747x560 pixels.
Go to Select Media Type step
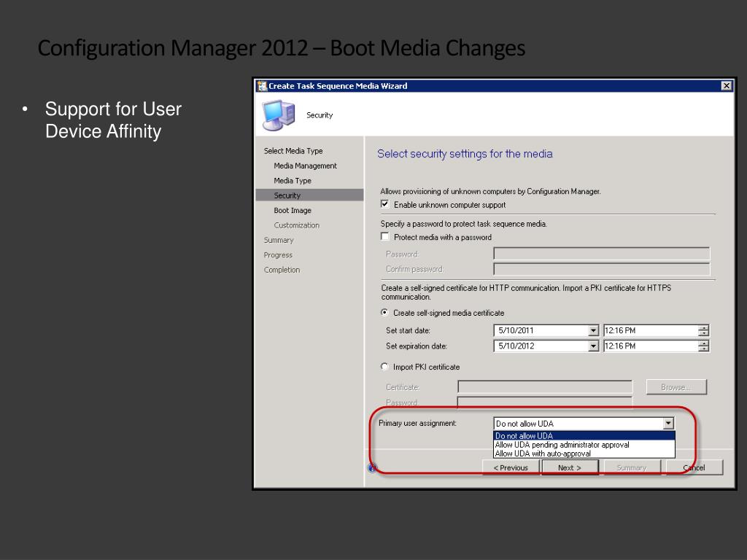tap(293, 151)
